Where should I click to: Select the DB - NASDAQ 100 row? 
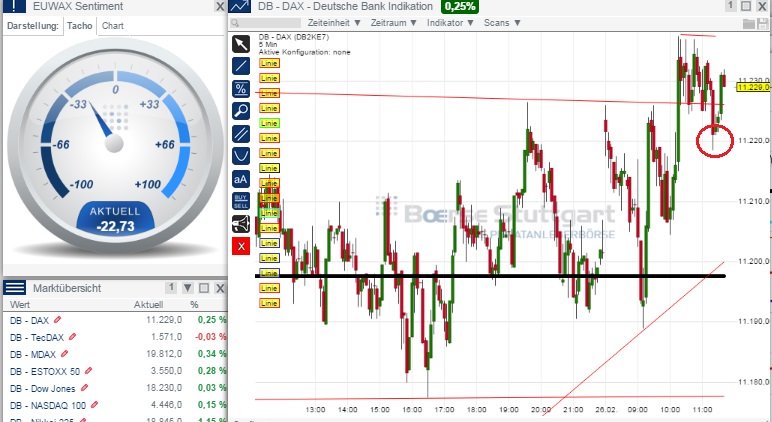tap(115, 405)
